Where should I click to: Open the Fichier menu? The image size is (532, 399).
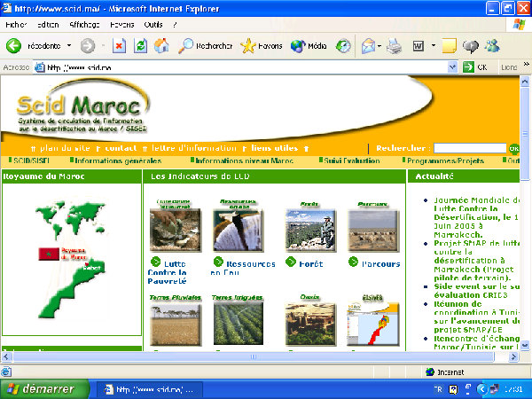16,25
